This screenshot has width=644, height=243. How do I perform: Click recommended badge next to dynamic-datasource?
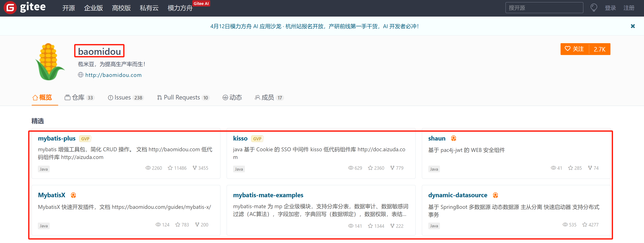tap(495, 195)
